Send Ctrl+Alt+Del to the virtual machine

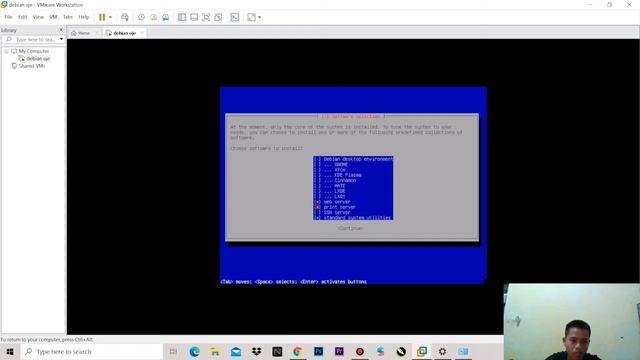[125, 17]
